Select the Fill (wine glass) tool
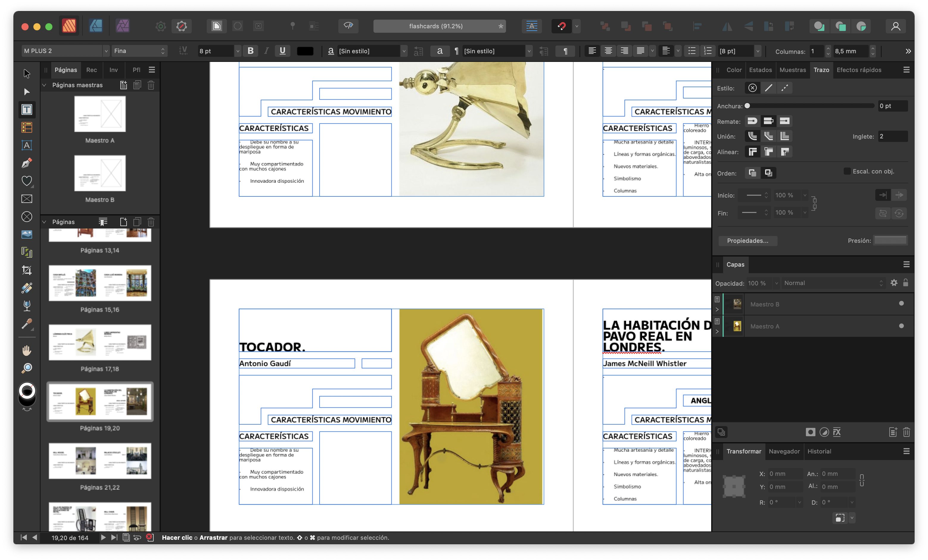The height and width of the screenshot is (560, 928). point(27,306)
